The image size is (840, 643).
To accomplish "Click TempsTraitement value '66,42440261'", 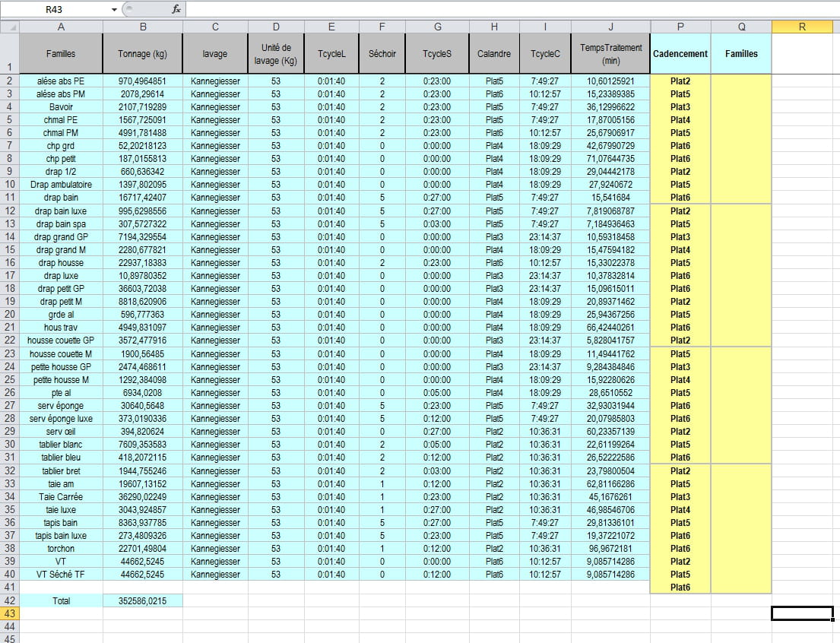I will (x=610, y=328).
